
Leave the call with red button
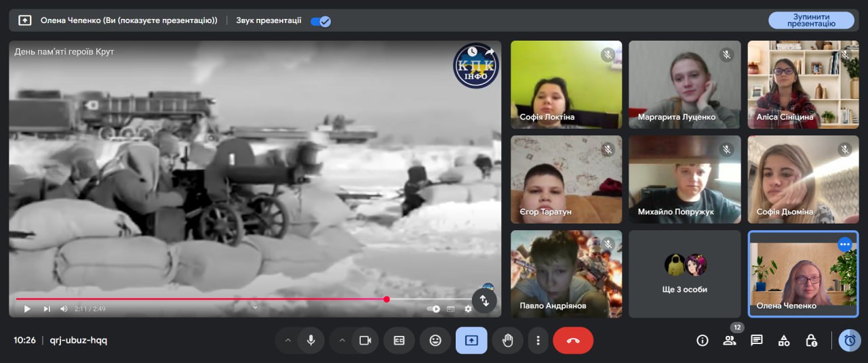point(573,341)
